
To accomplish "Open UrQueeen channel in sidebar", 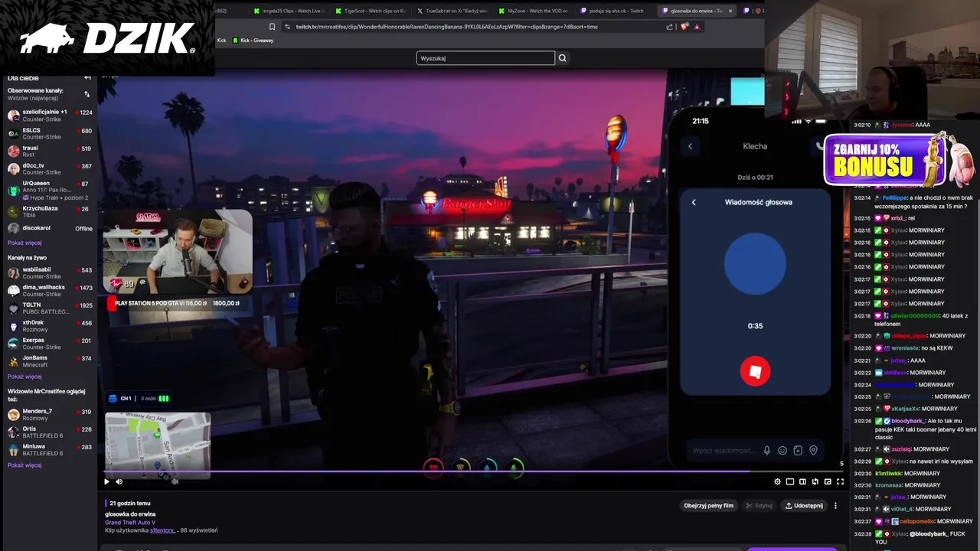I will 50,190.
